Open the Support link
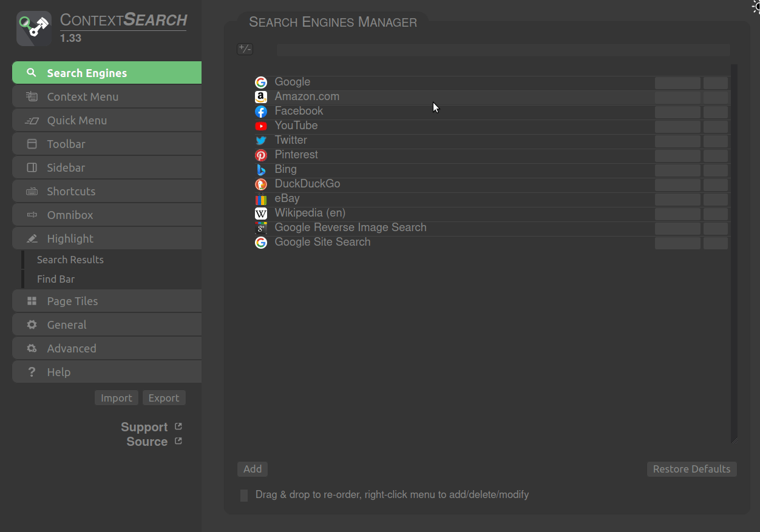 [144, 426]
